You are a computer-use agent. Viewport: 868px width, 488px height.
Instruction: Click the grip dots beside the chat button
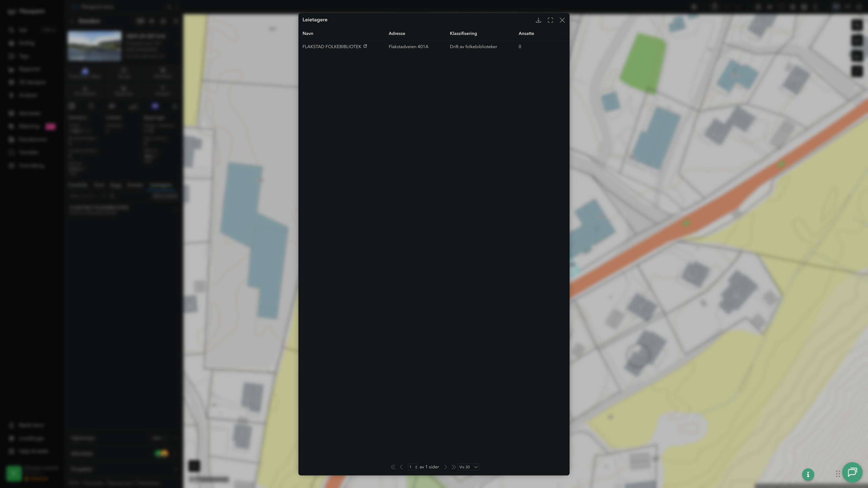coord(838,474)
